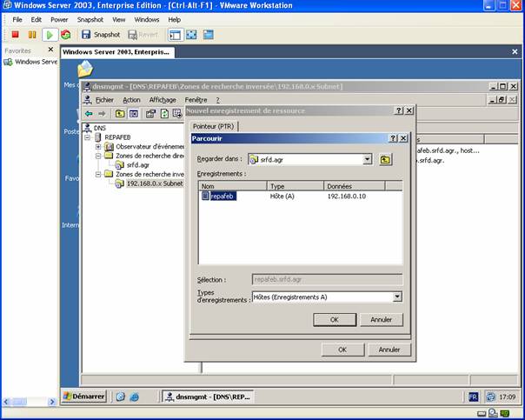
Task: Open the Action menu in dnsmgmt
Action: pos(131,100)
